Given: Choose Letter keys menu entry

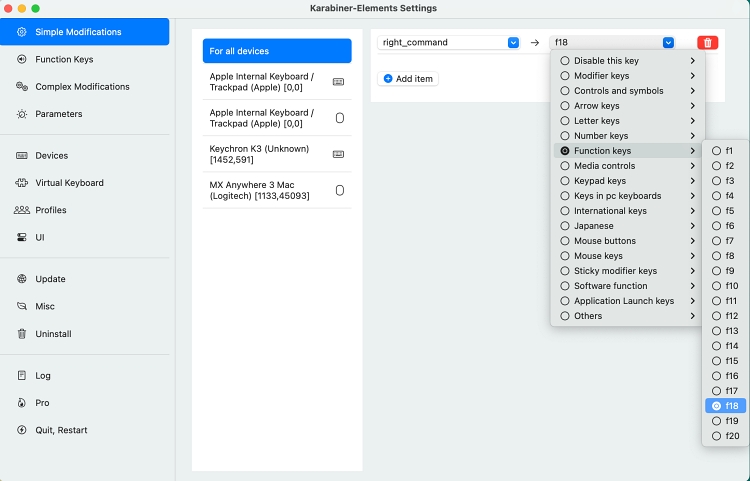Looking at the screenshot, I should click(627, 120).
